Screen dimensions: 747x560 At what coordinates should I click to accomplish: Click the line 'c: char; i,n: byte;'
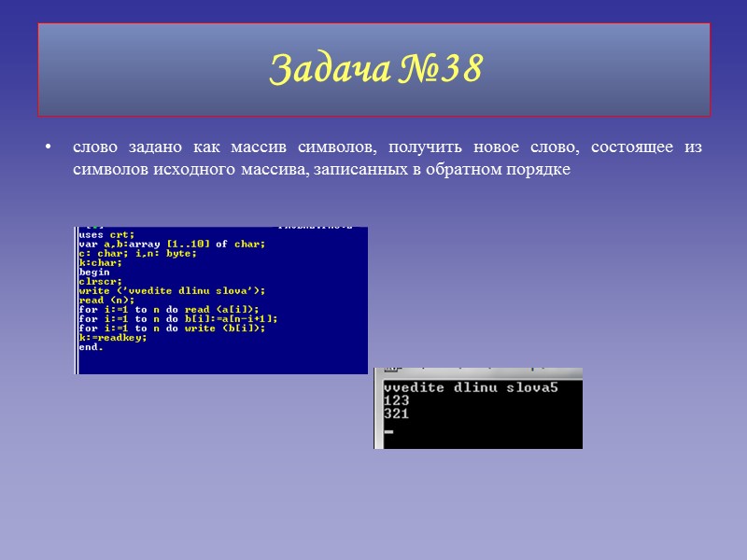pos(137,253)
